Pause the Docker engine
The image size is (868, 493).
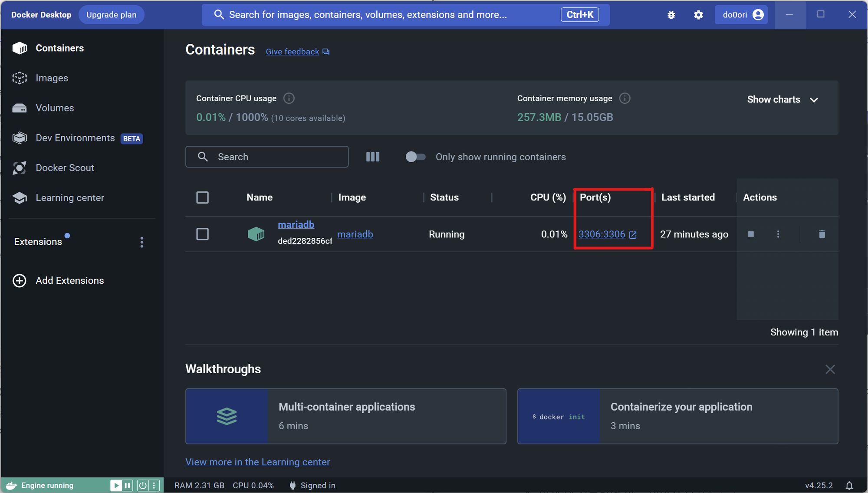[x=127, y=485]
